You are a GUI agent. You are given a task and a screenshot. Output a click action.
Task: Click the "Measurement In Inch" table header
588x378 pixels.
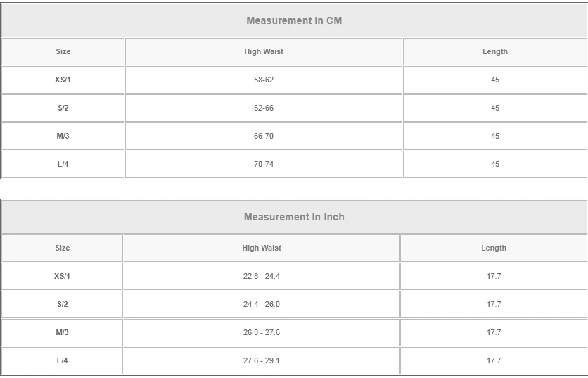click(294, 217)
